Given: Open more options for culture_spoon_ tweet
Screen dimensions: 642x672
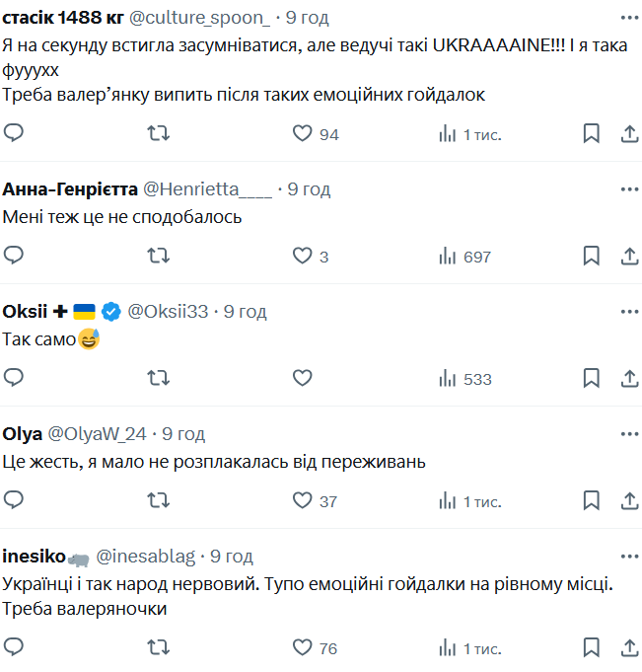Looking at the screenshot, I should tap(628, 18).
